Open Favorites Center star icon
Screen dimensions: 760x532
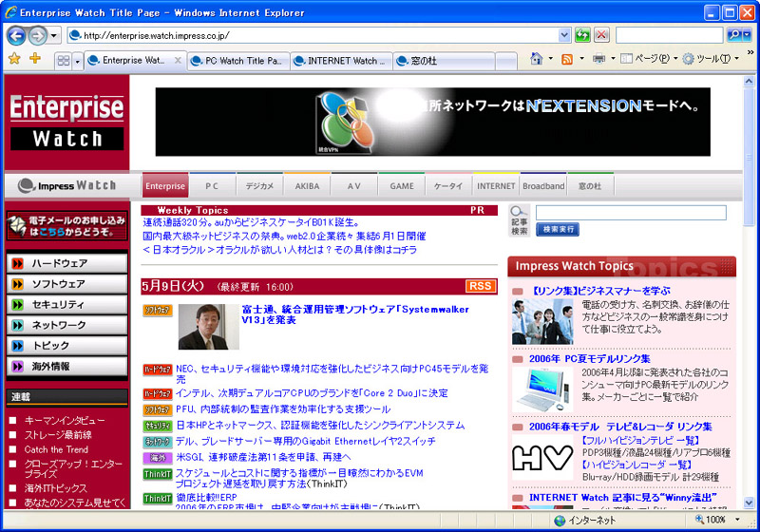tap(15, 59)
